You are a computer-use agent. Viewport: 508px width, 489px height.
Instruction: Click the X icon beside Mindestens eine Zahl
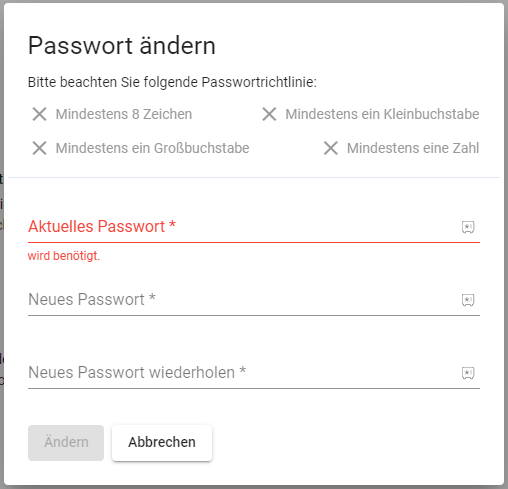331,148
